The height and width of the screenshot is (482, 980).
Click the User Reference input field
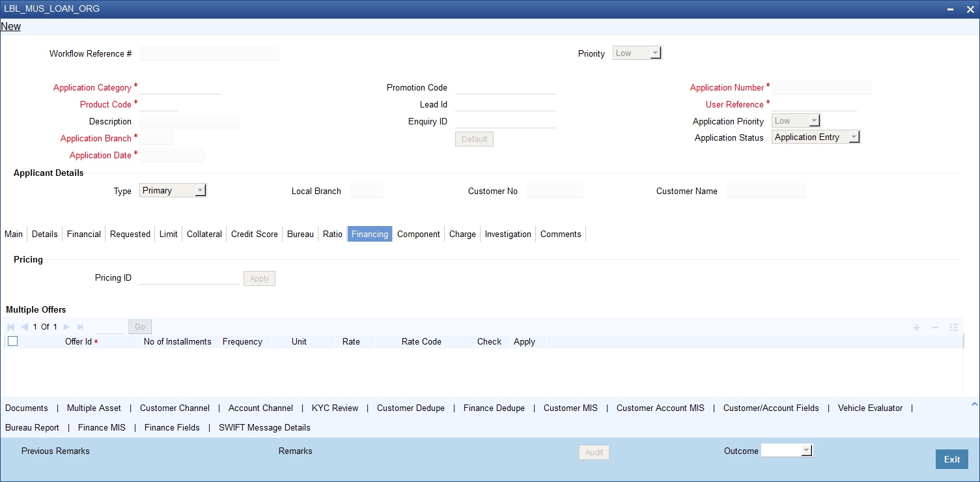(814, 104)
